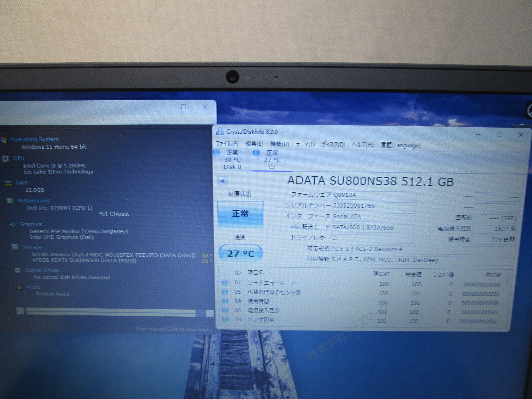Switch to the Disk 0 drive tab
The image size is (532, 399).
point(232,160)
